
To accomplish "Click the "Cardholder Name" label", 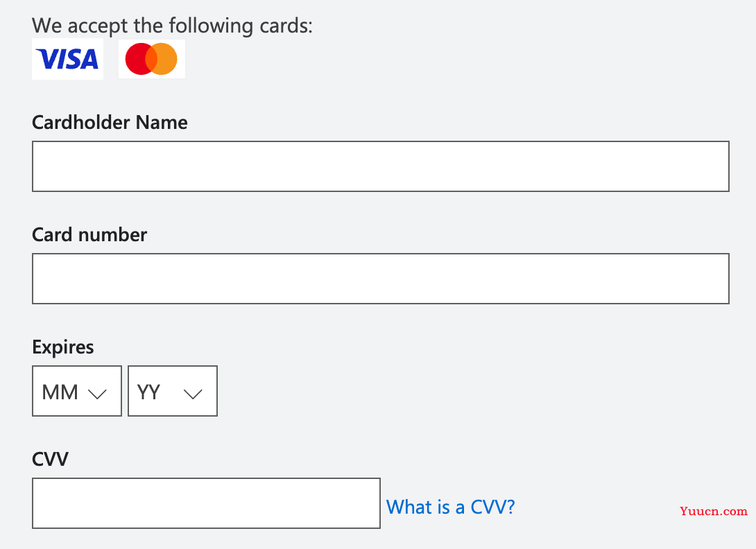I will [x=110, y=123].
